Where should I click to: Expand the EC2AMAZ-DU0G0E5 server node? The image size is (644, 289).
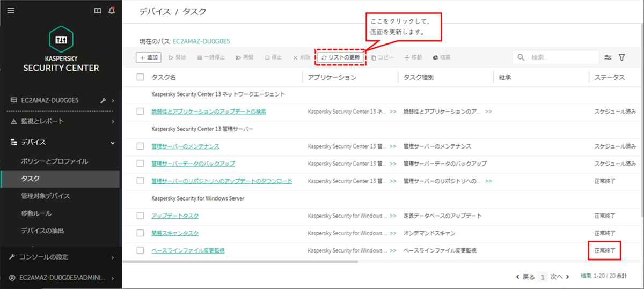(x=113, y=100)
